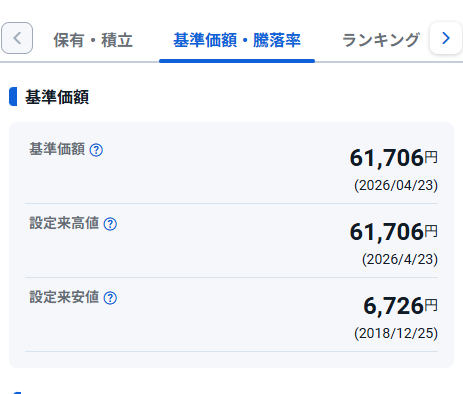Switch to the ランキング tab
The height and width of the screenshot is (394, 463).
381,40
